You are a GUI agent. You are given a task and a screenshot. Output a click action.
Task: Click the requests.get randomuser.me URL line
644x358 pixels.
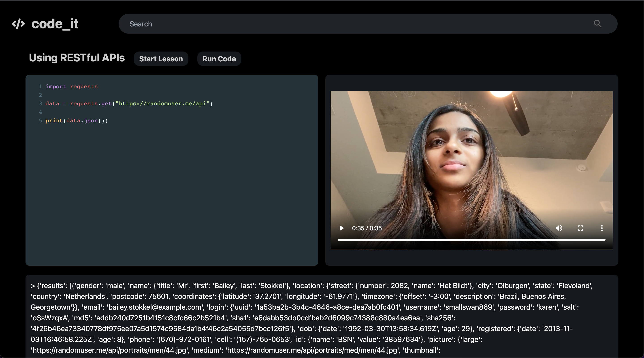pyautogui.click(x=129, y=104)
